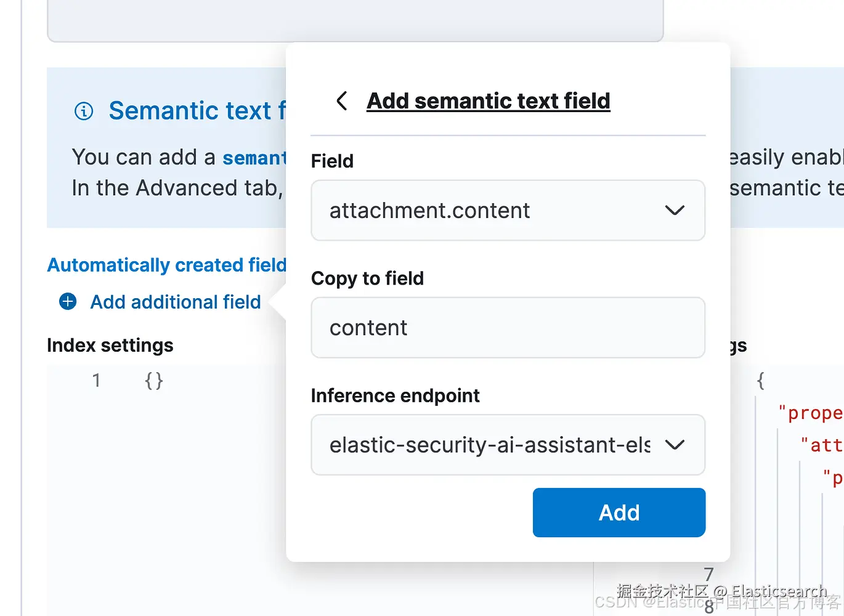Click the Index settings heading
The image size is (844, 616).
click(x=110, y=346)
